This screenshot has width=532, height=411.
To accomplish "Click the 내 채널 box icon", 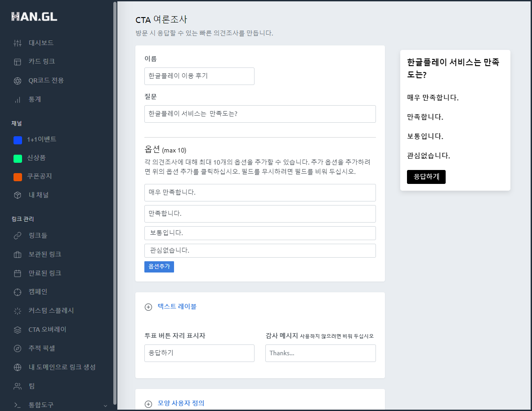I will pyautogui.click(x=18, y=195).
